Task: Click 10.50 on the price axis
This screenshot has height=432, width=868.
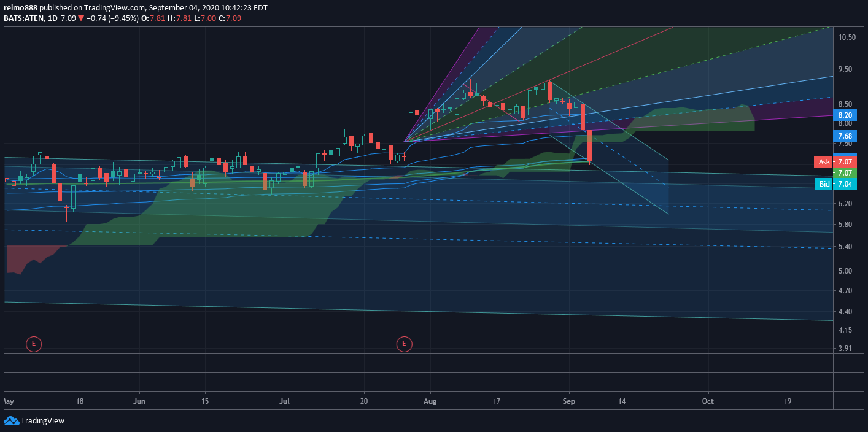Action: [847, 37]
